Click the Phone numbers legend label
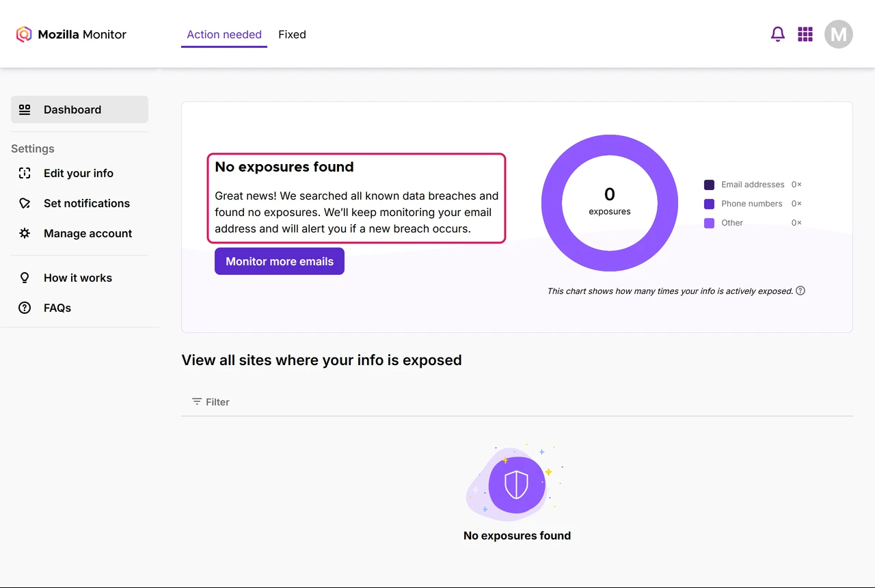 pos(752,204)
